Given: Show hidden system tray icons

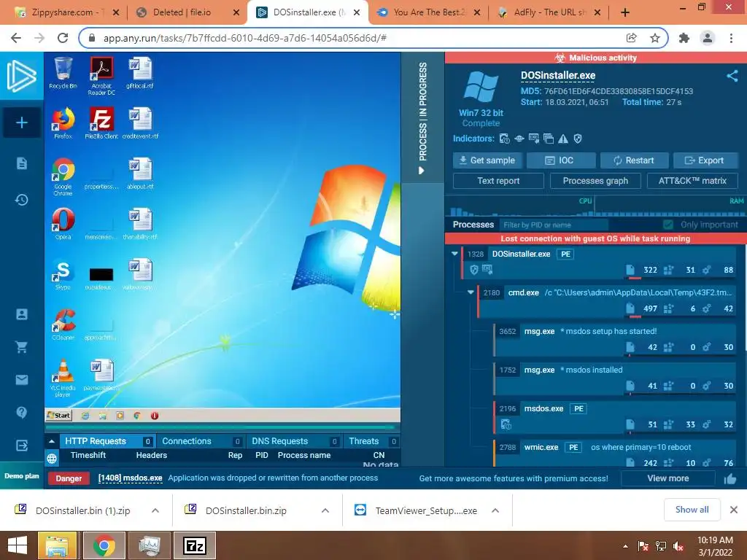Looking at the screenshot, I should point(625,546).
